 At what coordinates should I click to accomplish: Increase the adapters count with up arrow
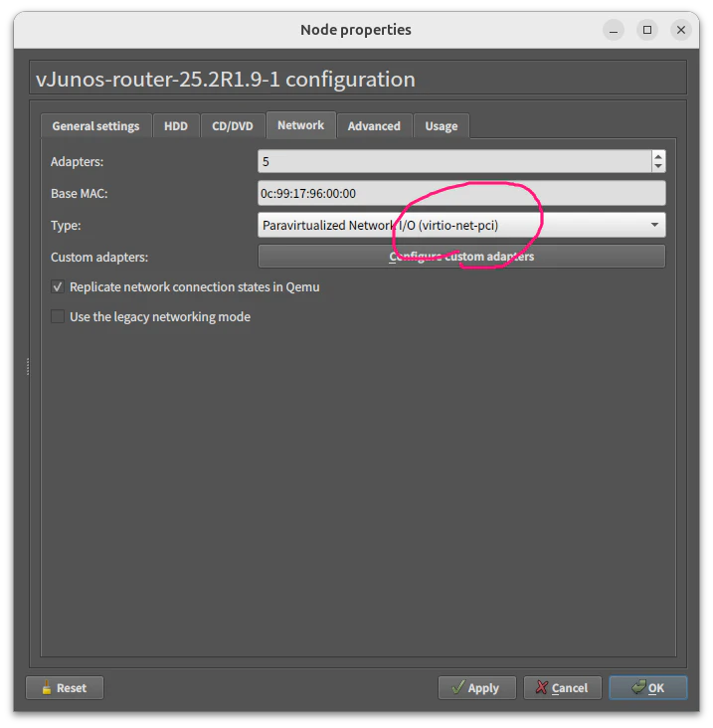[x=658, y=156]
